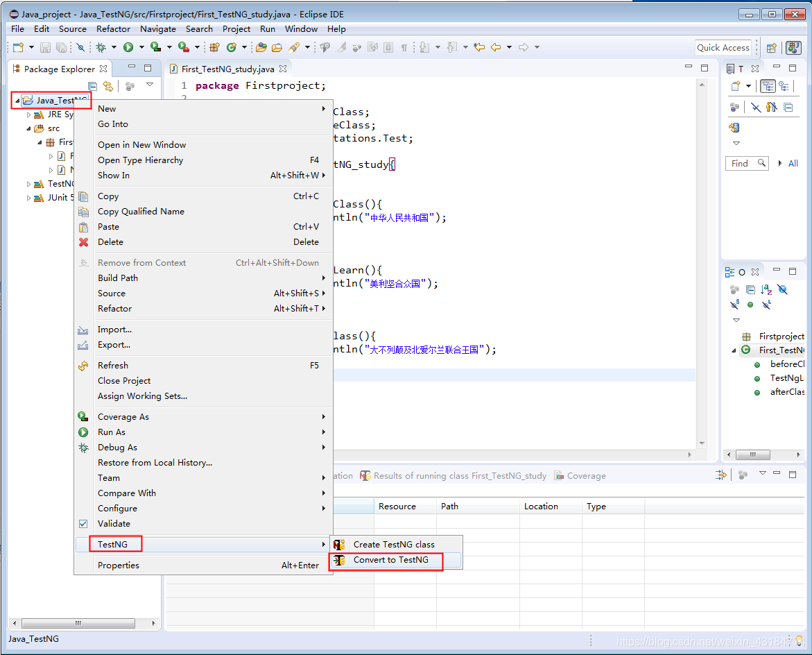Toggle Validate checkbox menu entry
The image size is (812, 655).
(x=83, y=524)
